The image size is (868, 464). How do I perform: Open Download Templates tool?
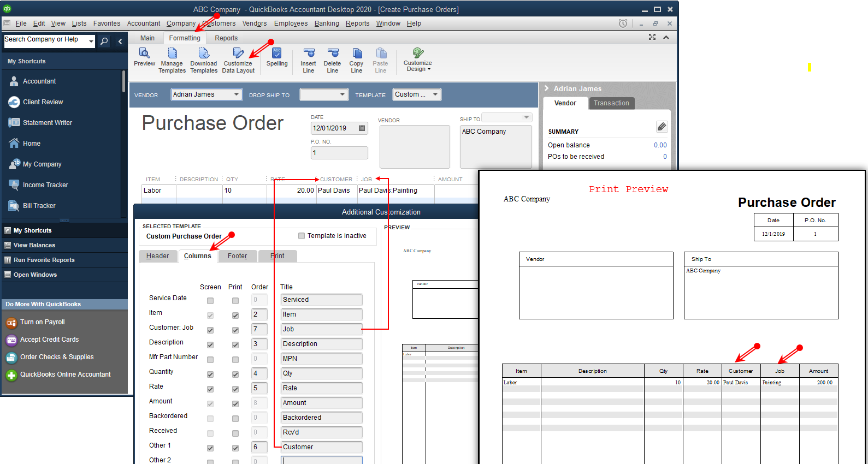pos(204,60)
